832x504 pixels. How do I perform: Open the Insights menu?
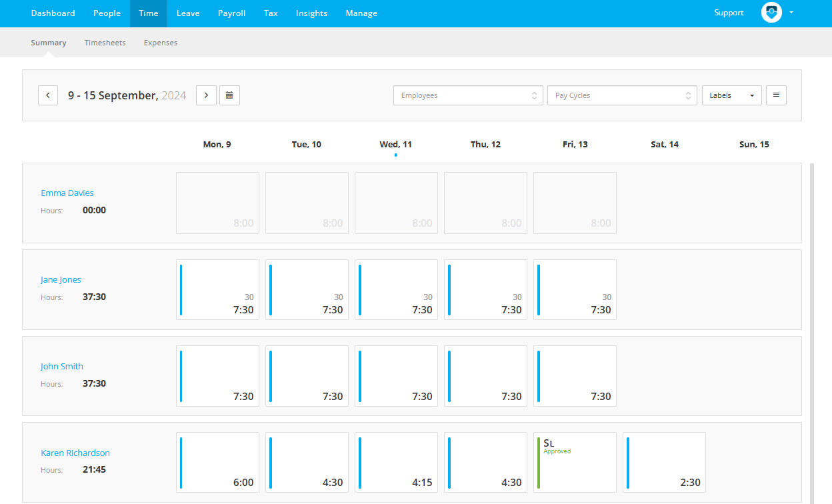tap(311, 13)
